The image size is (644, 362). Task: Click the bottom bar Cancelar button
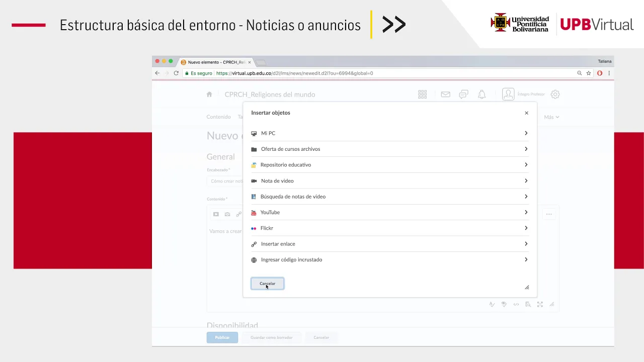tap(321, 337)
